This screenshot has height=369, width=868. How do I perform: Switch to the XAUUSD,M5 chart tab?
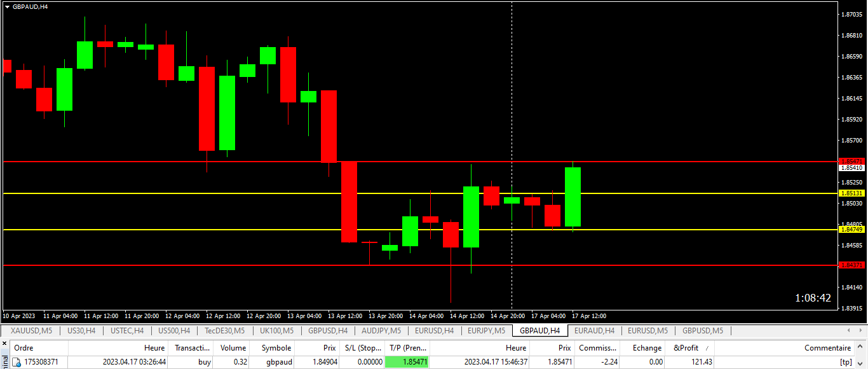click(31, 331)
